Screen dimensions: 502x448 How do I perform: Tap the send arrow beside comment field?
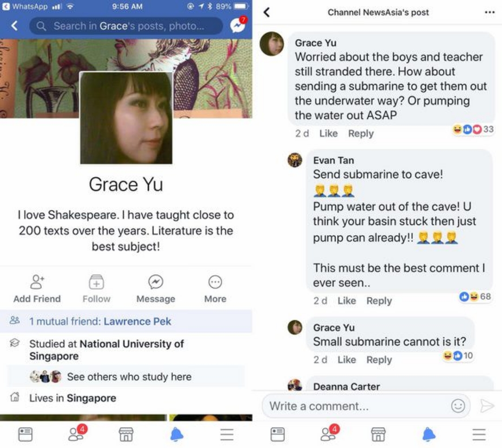click(x=487, y=406)
